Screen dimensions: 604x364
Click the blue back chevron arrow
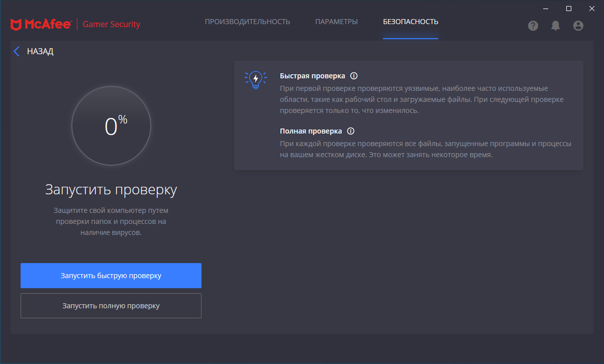pyautogui.click(x=17, y=51)
